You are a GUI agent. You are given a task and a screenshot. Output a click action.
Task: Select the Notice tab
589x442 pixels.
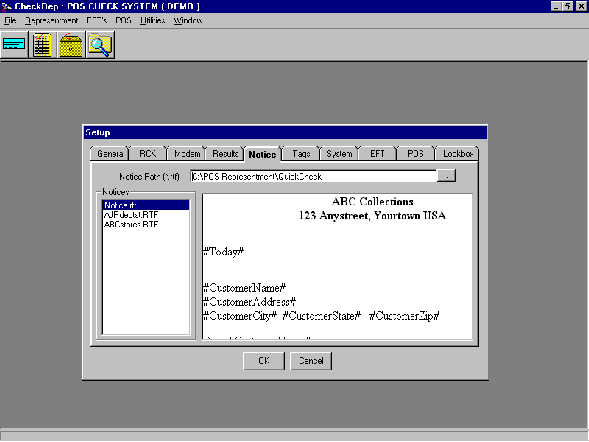(263, 154)
